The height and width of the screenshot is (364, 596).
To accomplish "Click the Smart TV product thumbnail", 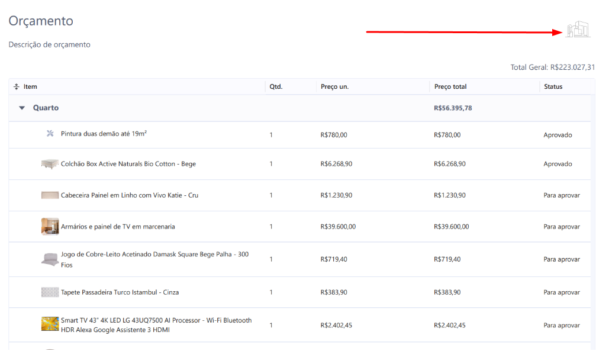I will pyautogui.click(x=50, y=324).
